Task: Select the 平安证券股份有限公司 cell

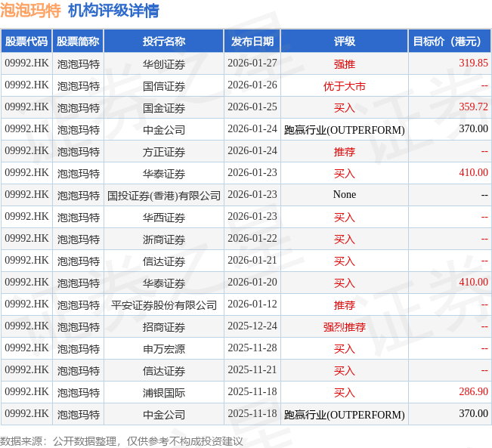Action: [164, 305]
